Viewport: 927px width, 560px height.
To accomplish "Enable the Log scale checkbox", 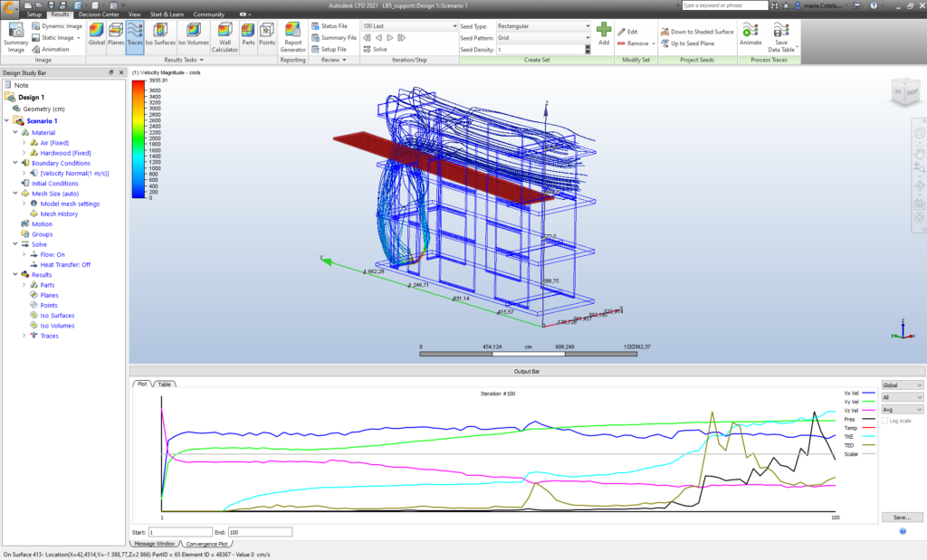I will tap(884, 421).
